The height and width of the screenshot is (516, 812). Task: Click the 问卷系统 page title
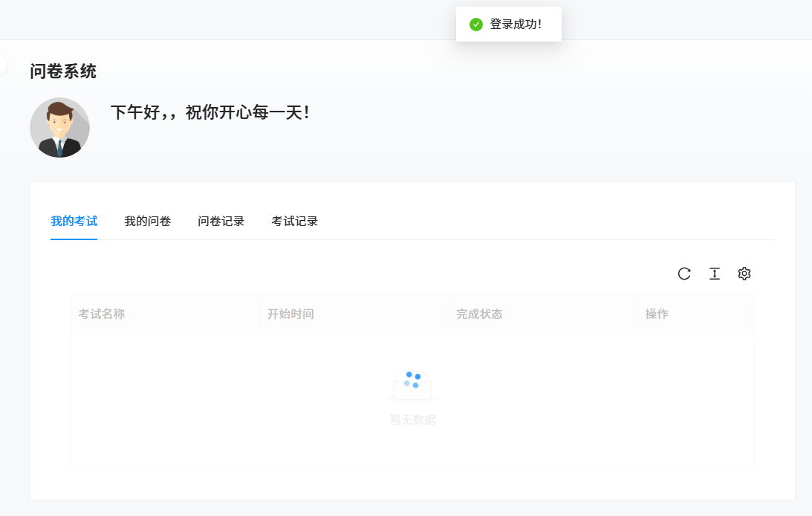63,71
